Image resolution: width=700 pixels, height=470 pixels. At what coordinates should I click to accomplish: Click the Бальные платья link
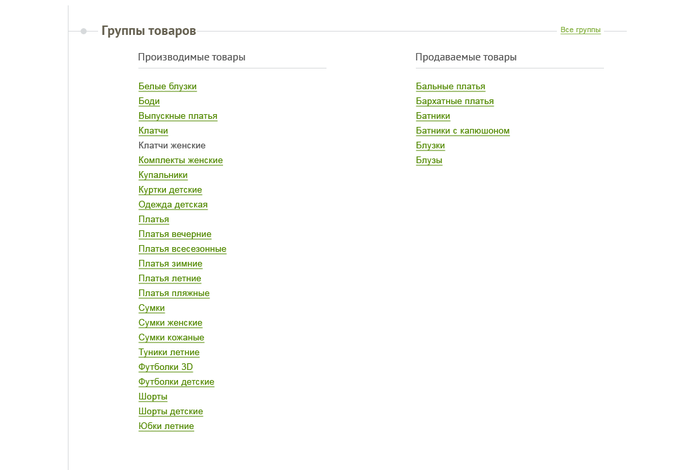tap(450, 86)
